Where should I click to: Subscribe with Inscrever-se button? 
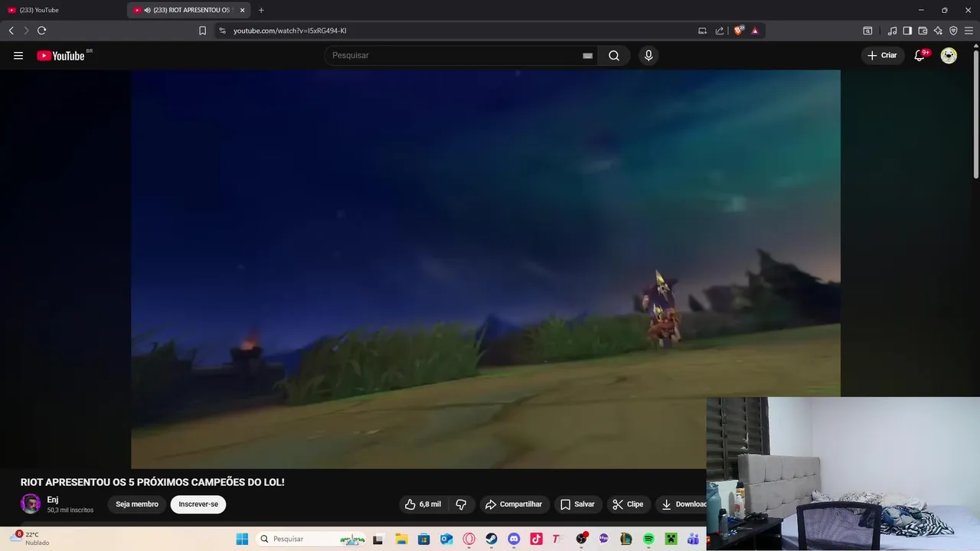coord(198,504)
